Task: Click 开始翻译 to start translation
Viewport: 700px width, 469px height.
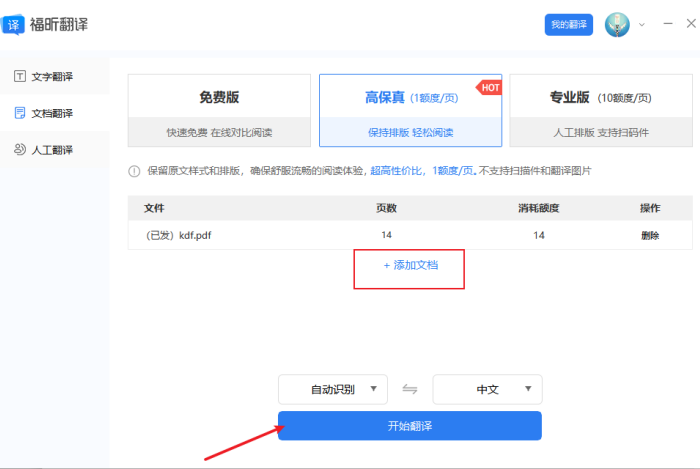Action: (410, 426)
